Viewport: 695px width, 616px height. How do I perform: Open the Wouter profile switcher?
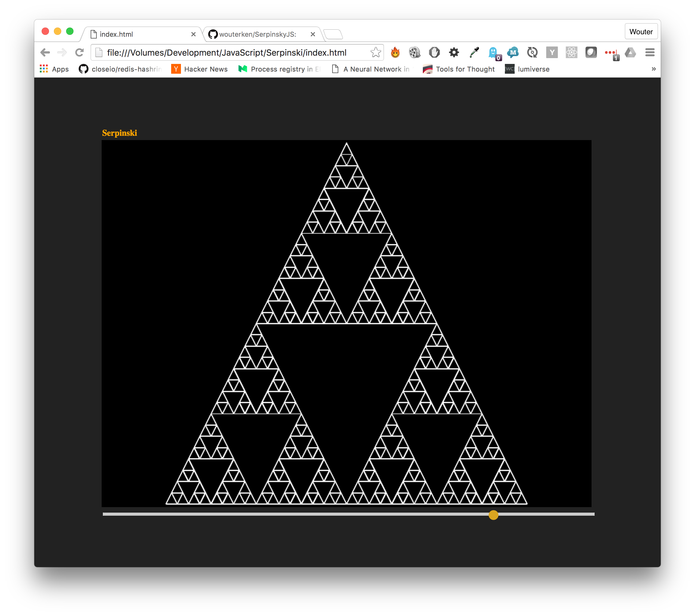click(x=641, y=32)
